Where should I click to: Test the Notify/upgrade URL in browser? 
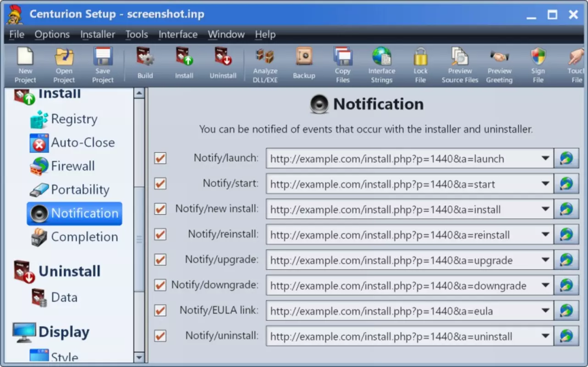tap(566, 260)
